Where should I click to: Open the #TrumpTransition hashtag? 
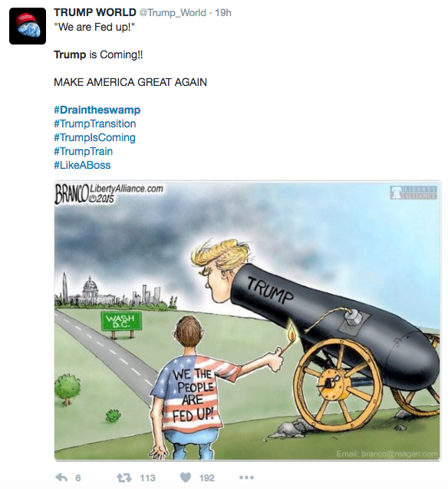pos(94,124)
